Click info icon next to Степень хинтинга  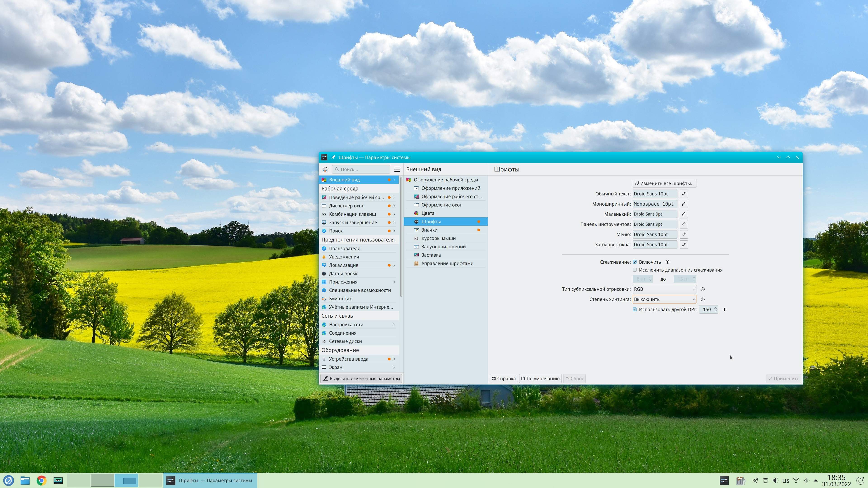pyautogui.click(x=703, y=299)
